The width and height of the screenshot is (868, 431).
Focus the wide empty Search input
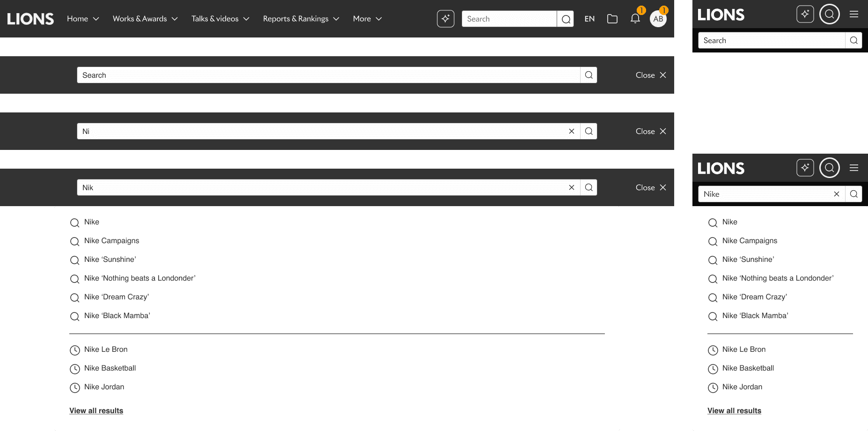pos(329,75)
